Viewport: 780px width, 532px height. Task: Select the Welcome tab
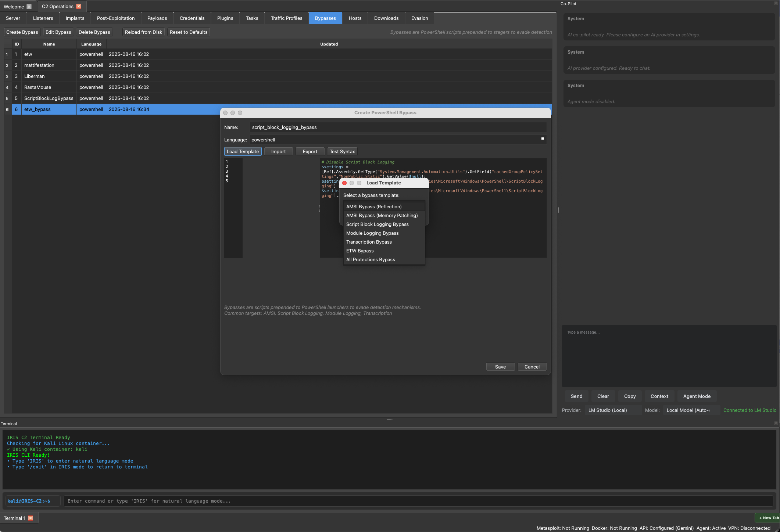click(x=14, y=7)
